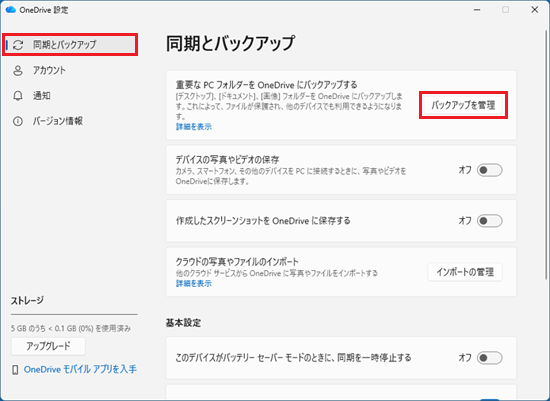Open the 同期とバックアップ sidebar section

70,45
